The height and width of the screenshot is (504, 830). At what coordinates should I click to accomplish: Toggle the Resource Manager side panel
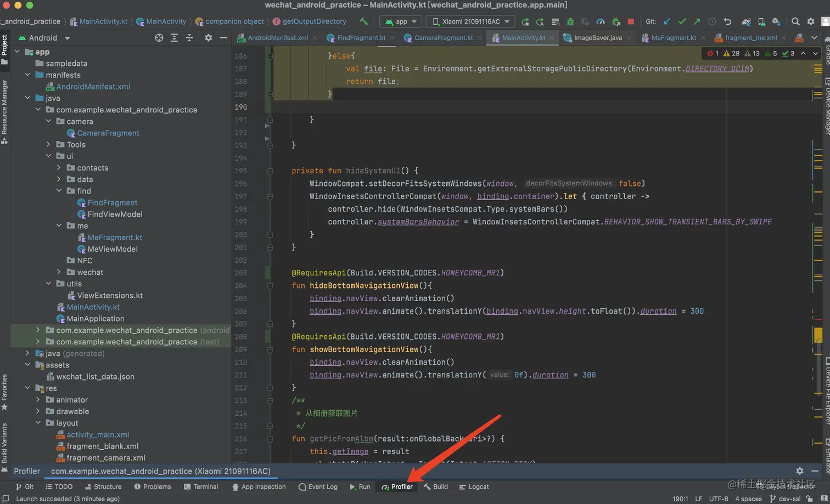pos(4,112)
